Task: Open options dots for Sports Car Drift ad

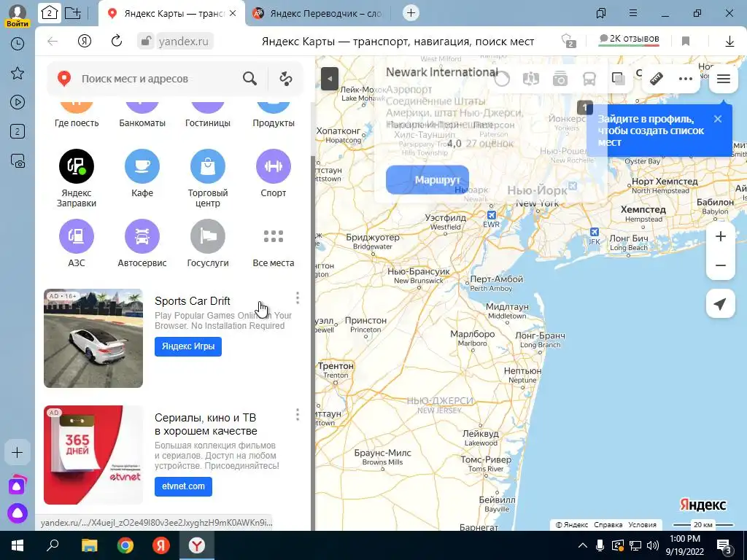Action: coord(298,298)
